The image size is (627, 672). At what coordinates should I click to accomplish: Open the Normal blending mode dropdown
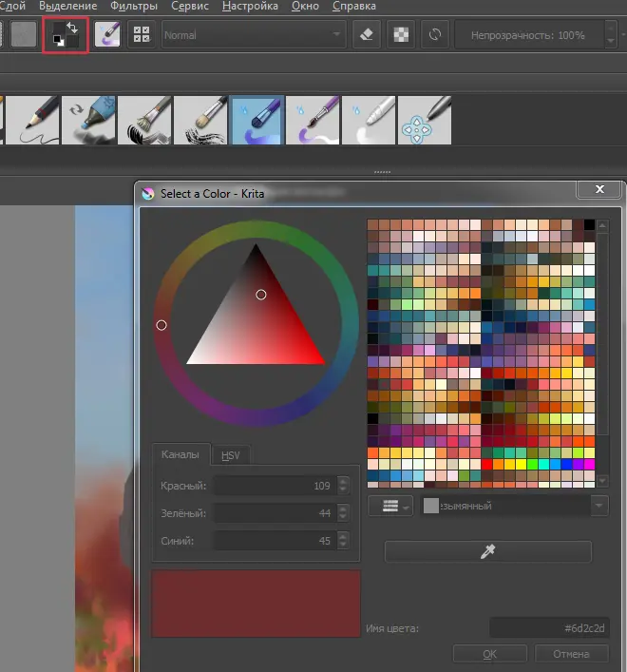point(254,35)
